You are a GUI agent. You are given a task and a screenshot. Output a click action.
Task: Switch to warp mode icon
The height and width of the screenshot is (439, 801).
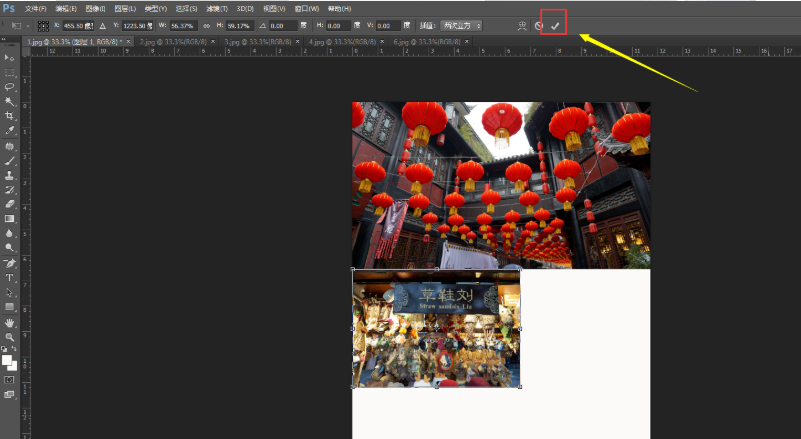521,25
